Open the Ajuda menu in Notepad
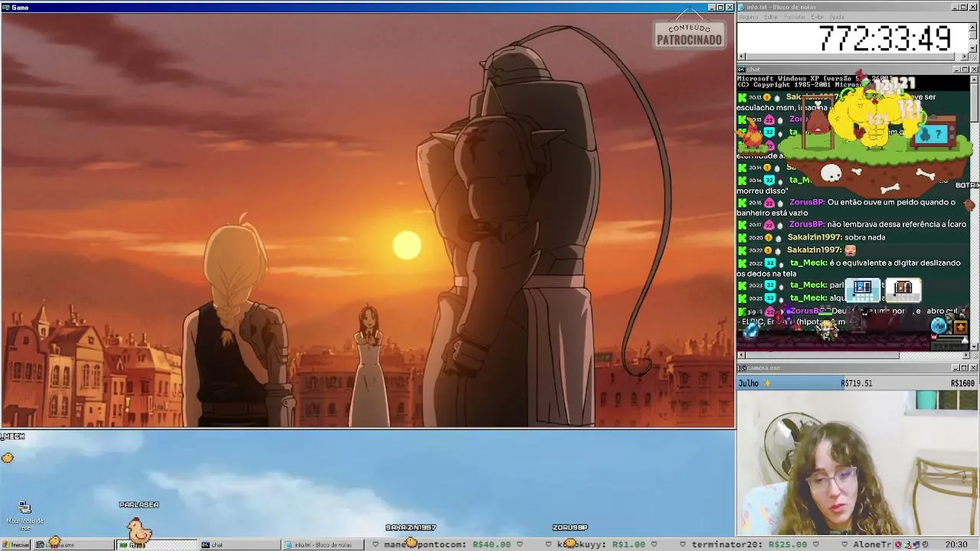 tap(838, 17)
